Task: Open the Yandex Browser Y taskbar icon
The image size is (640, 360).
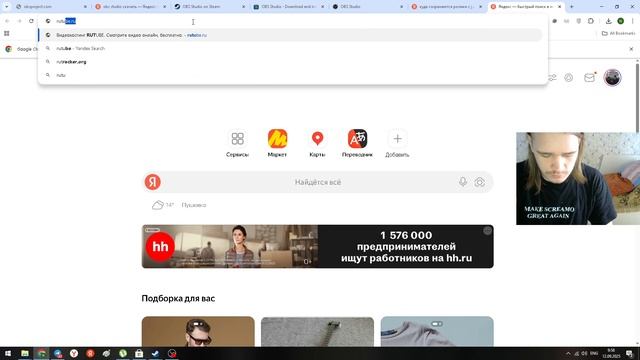Action: 74,353
